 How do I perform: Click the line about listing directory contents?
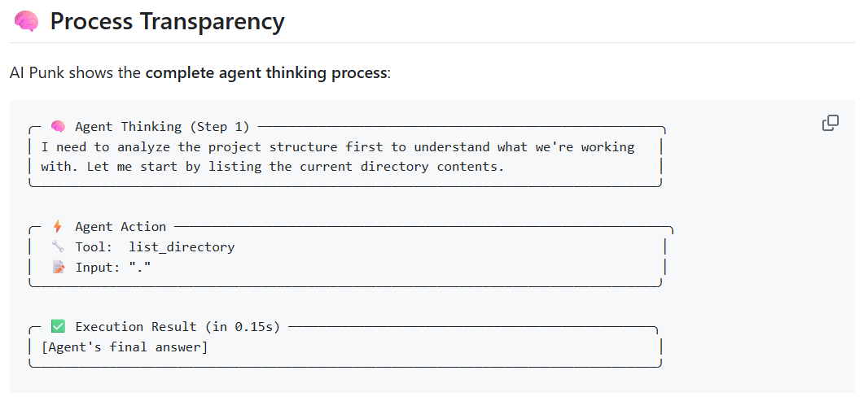point(272,167)
